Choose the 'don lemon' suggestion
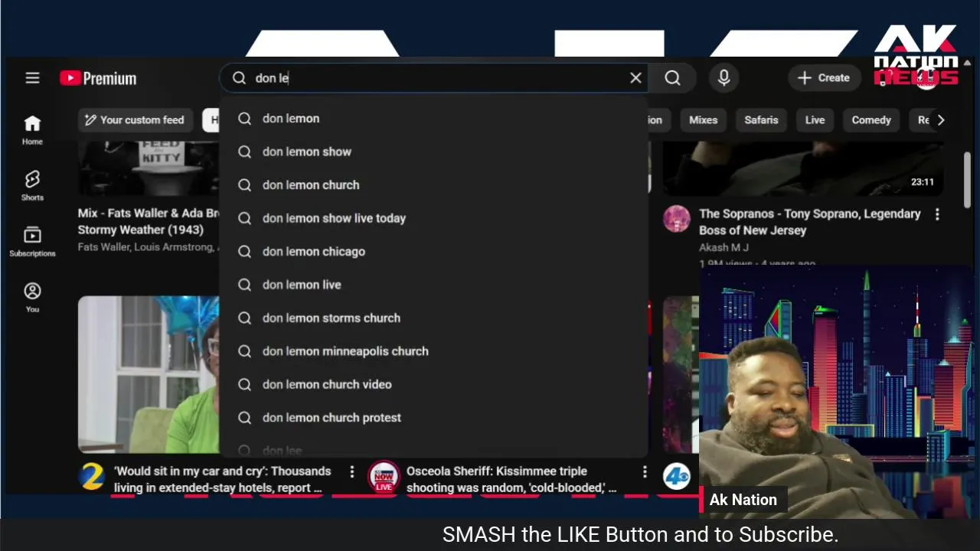 pyautogui.click(x=433, y=119)
